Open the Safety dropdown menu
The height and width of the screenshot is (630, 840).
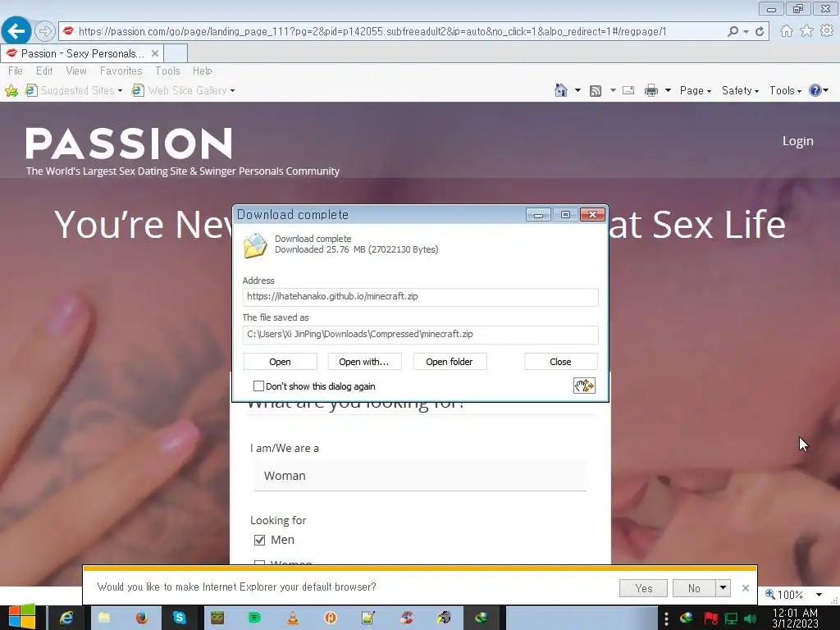pyautogui.click(x=740, y=90)
